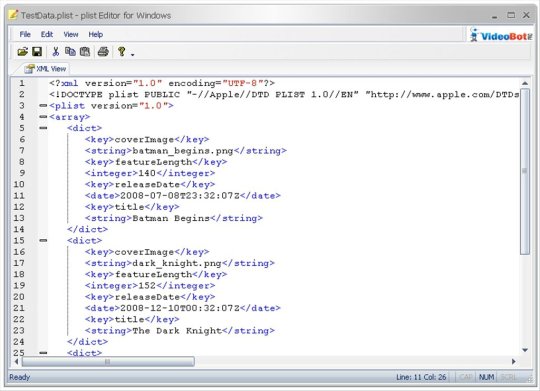Viewport: 540px width, 391px height.
Task: Open the File menu
Action: click(x=25, y=34)
